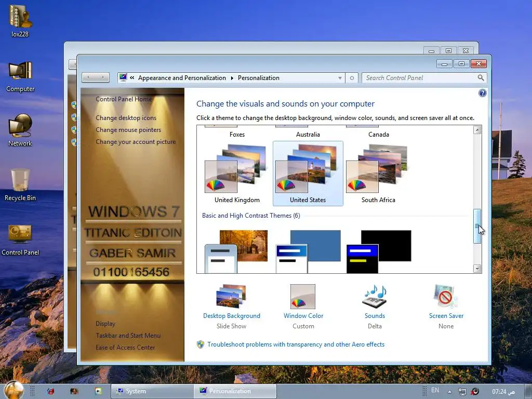Click the theme list scrollbar thumb

tap(477, 226)
